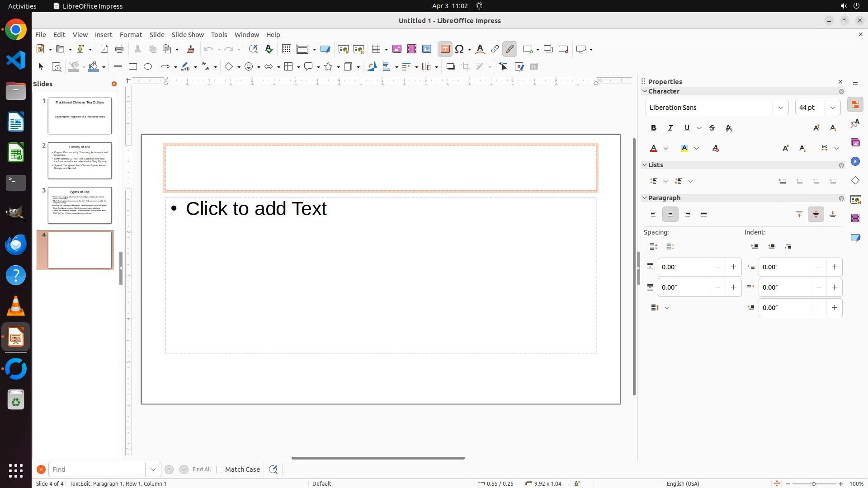Click the Crop Image tool icon

466,67
